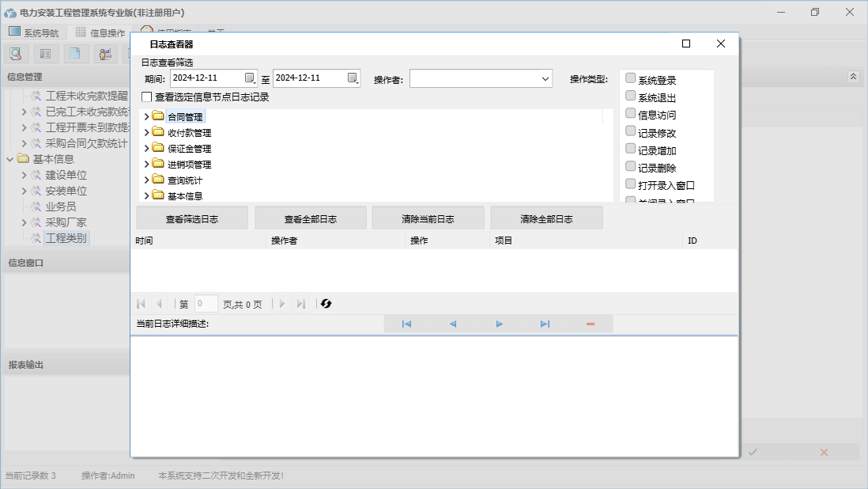
Task: Check the 记录修改 operation type
Action: (x=631, y=131)
